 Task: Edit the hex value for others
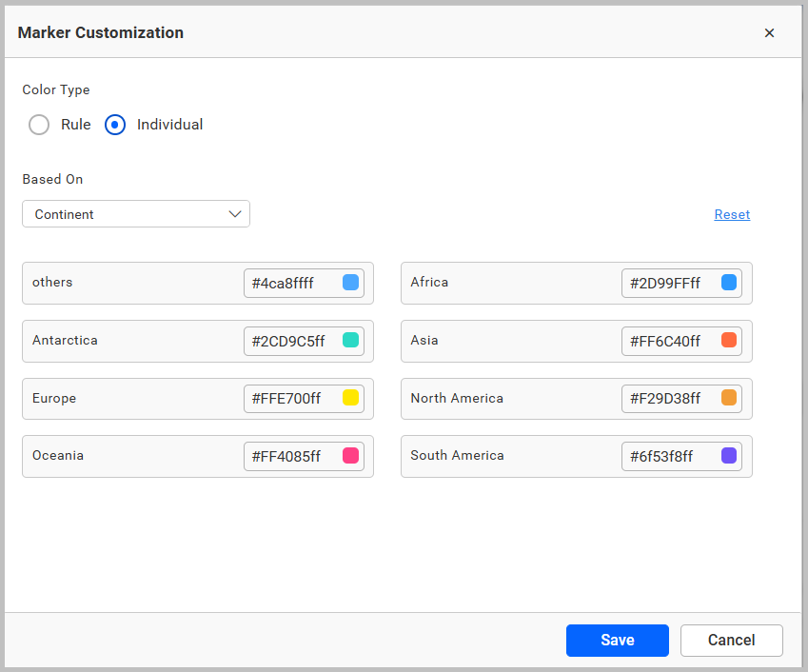coord(286,283)
